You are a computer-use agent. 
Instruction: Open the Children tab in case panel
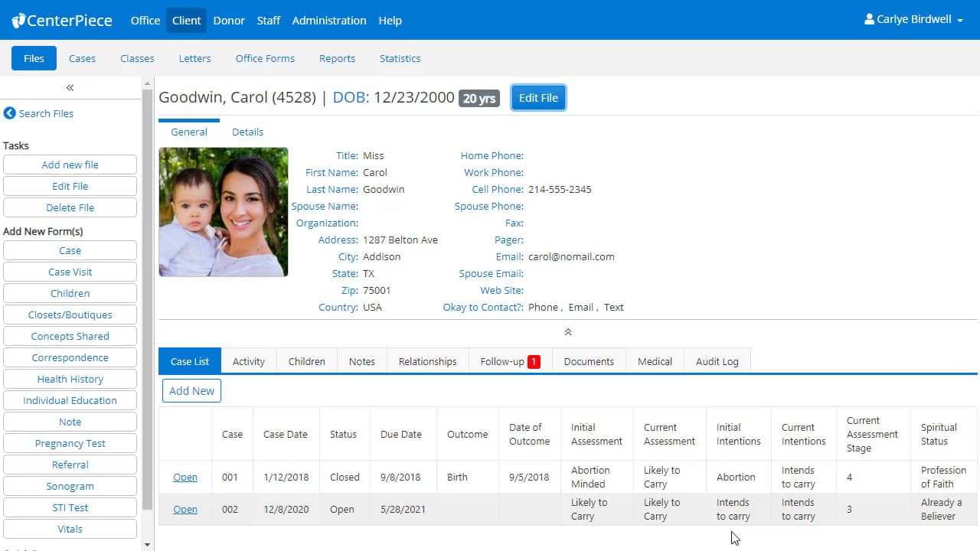click(306, 361)
